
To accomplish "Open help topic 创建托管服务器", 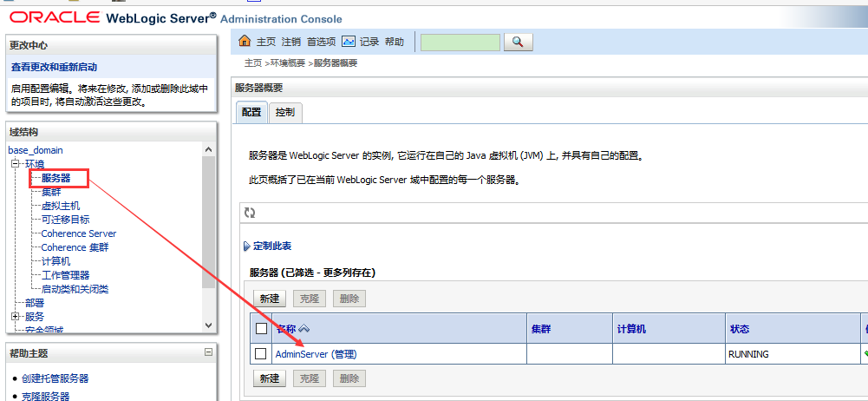I will pyautogui.click(x=55, y=378).
